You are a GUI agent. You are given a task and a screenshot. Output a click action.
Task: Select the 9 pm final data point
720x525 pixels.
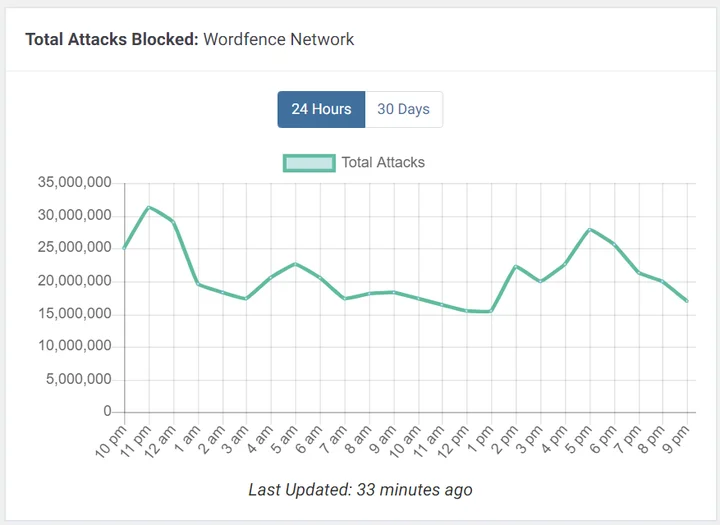[x=687, y=301]
